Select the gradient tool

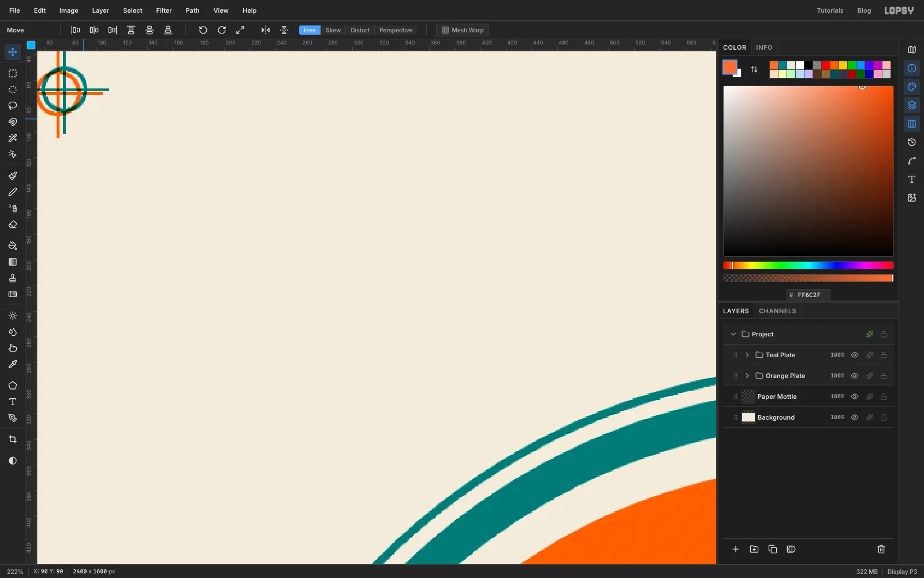(x=13, y=262)
